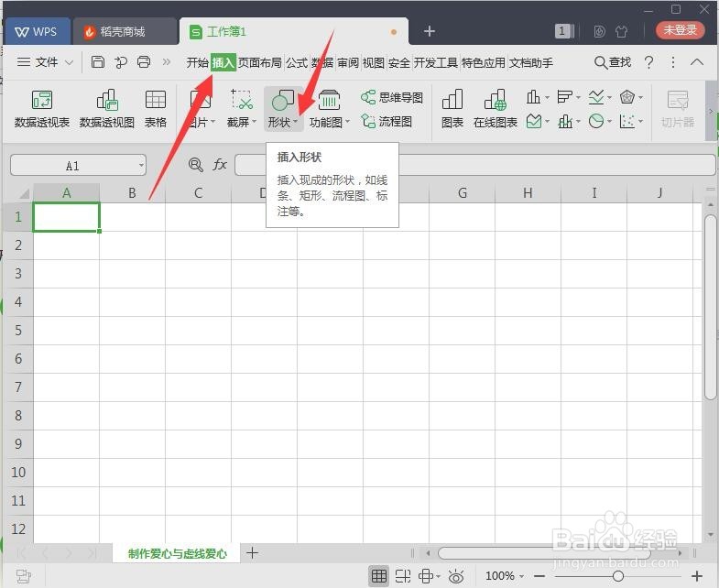Open the 公式 ribbon tab
This screenshot has height=588, width=719.
click(x=297, y=62)
